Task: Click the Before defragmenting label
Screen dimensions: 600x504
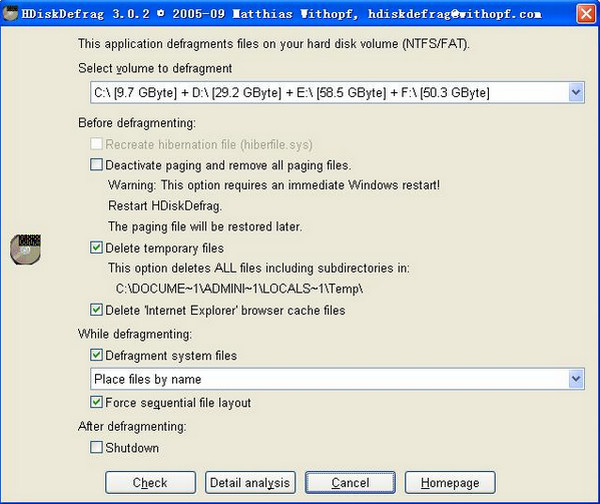Action: click(x=137, y=123)
